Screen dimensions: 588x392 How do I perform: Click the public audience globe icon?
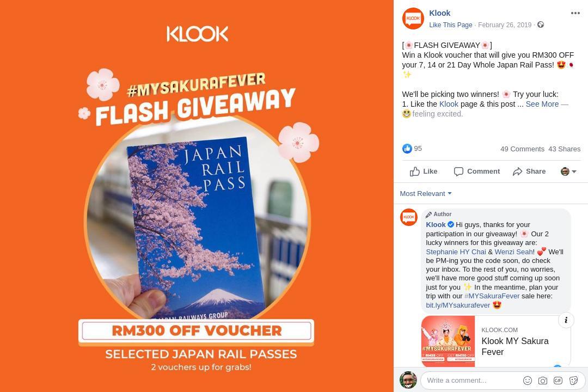coord(541,24)
